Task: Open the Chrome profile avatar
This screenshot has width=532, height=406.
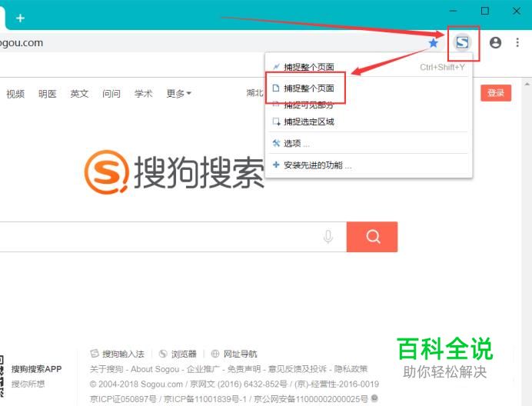Action: point(495,43)
